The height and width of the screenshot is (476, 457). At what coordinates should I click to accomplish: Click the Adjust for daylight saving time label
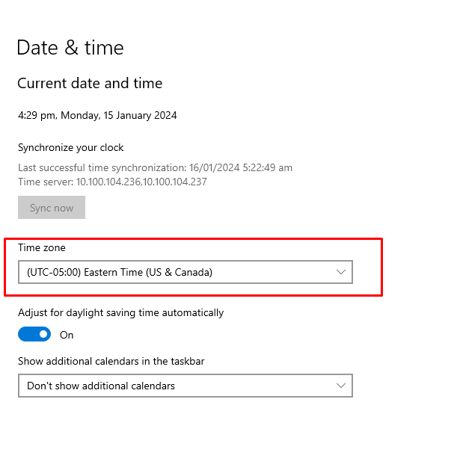tap(120, 313)
